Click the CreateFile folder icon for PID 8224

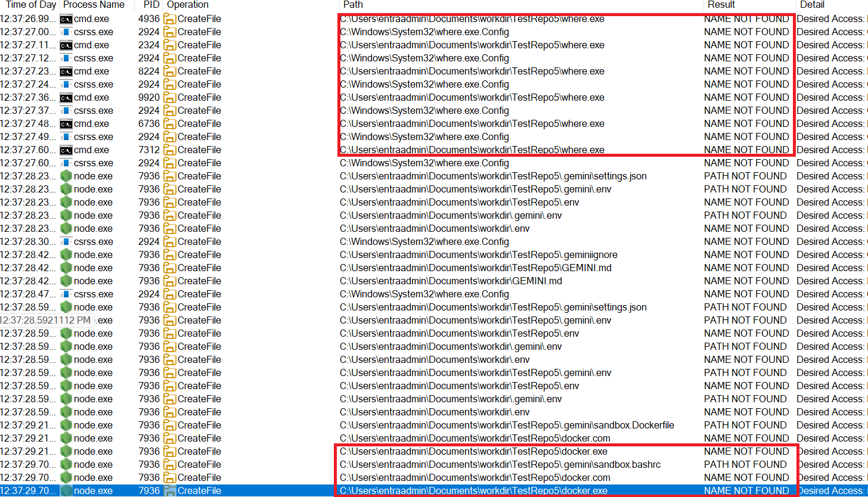pyautogui.click(x=170, y=72)
